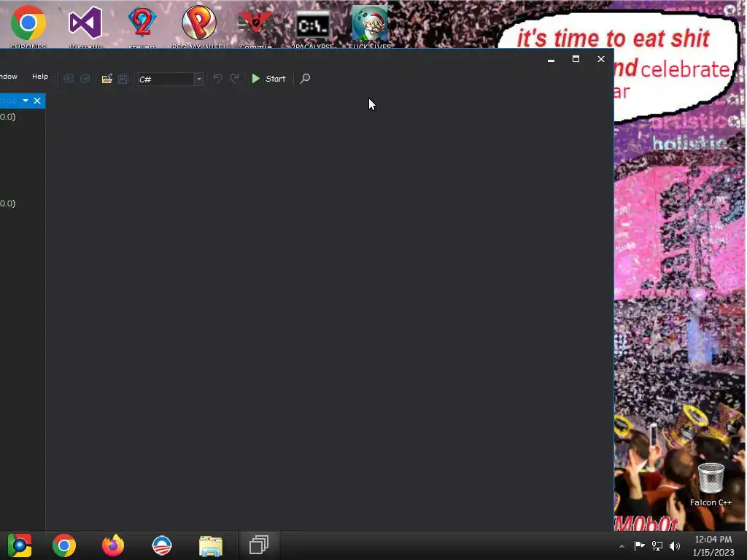Open the panel tab dropdown arrow
This screenshot has height=560, width=747.
[26, 101]
